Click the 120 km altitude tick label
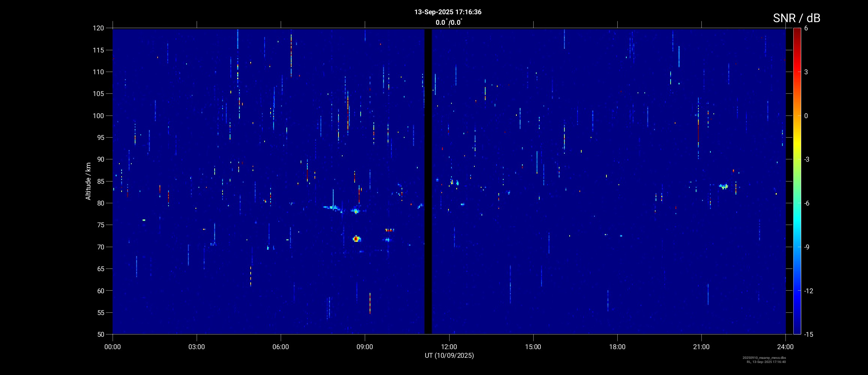Viewport: 868px width, 375px height. tap(98, 28)
